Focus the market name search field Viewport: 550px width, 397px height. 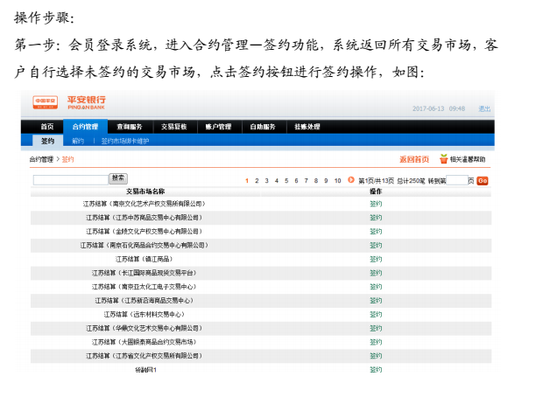pyautogui.click(x=71, y=180)
